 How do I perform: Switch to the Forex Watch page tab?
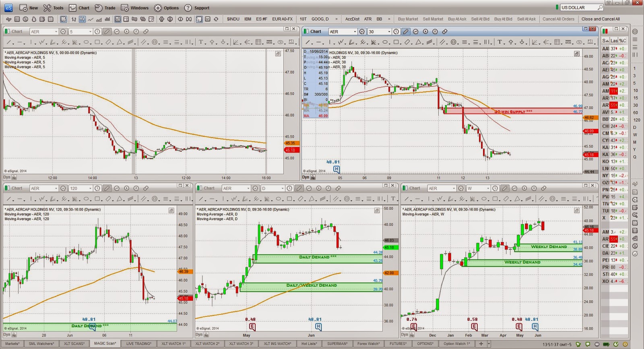pyautogui.click(x=368, y=344)
